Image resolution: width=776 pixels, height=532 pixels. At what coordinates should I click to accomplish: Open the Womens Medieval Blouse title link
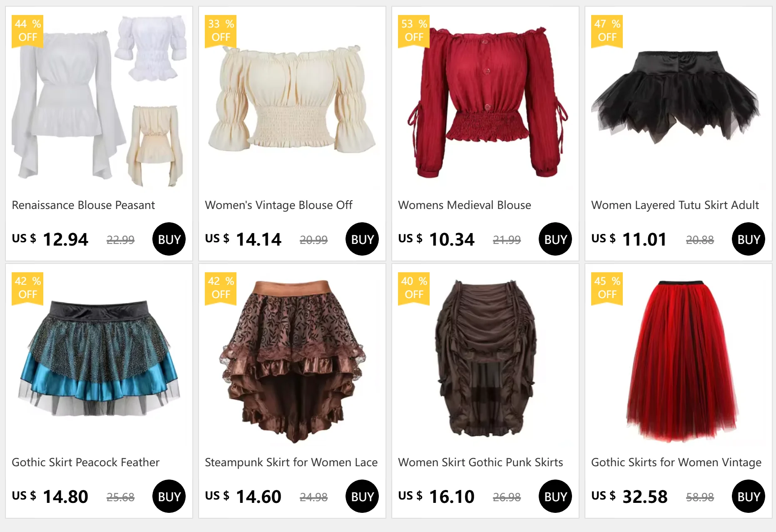pos(465,205)
